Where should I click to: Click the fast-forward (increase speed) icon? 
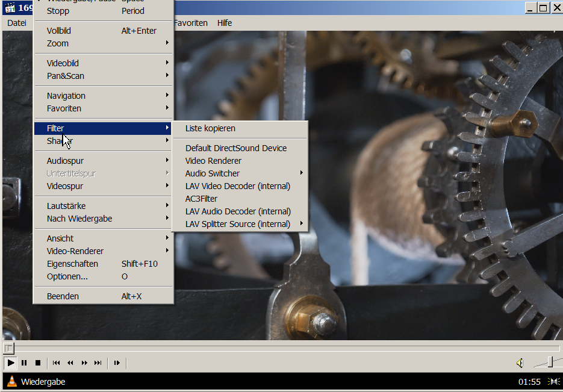[84, 363]
